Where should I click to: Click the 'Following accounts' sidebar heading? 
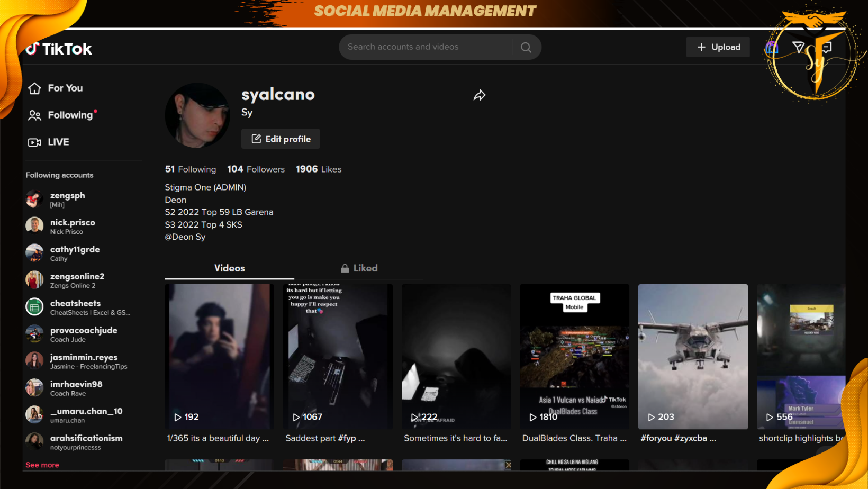coord(59,175)
